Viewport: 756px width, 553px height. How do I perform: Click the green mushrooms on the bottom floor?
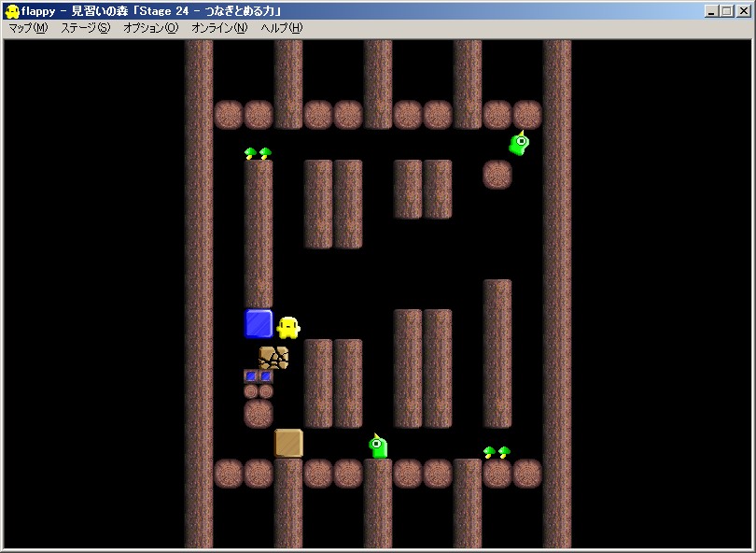[497, 452]
